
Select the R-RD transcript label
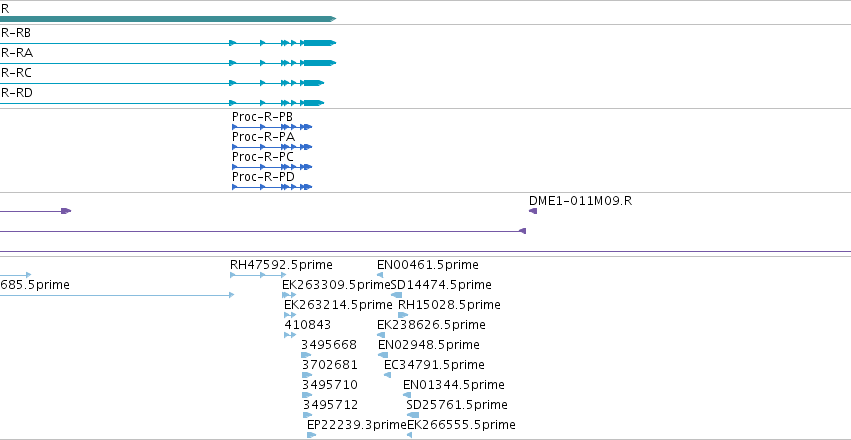17,93
